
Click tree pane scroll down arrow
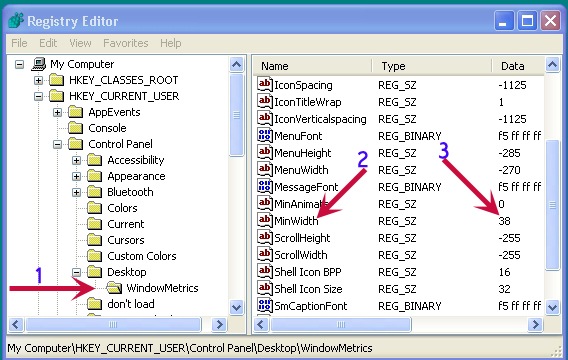237,307
